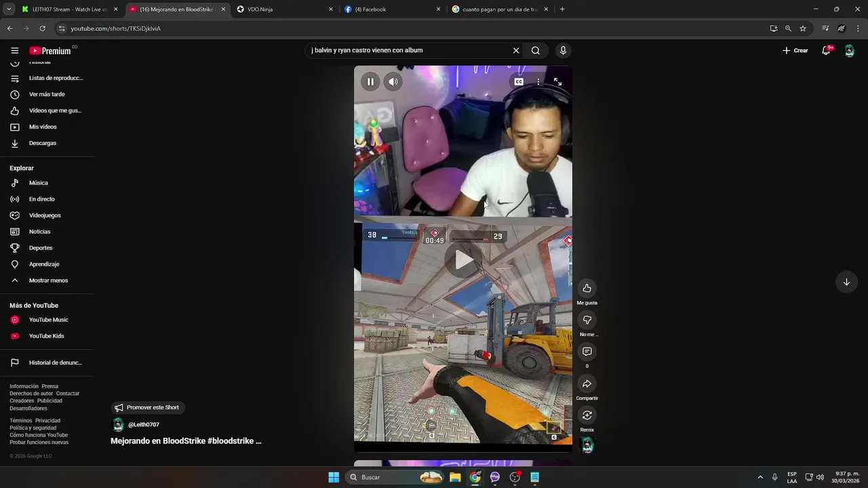Click the taskbar Buscar search box
The height and width of the screenshot is (488, 868).
(395, 477)
